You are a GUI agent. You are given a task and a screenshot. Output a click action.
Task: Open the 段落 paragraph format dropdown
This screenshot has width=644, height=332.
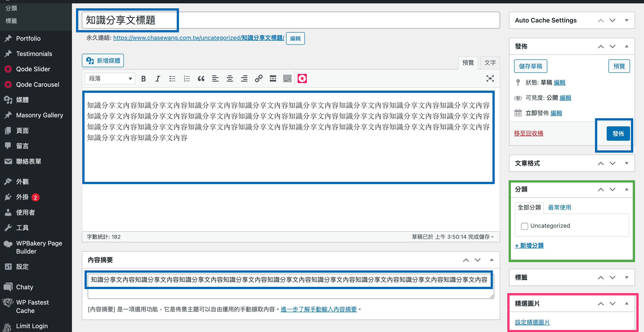coord(110,78)
